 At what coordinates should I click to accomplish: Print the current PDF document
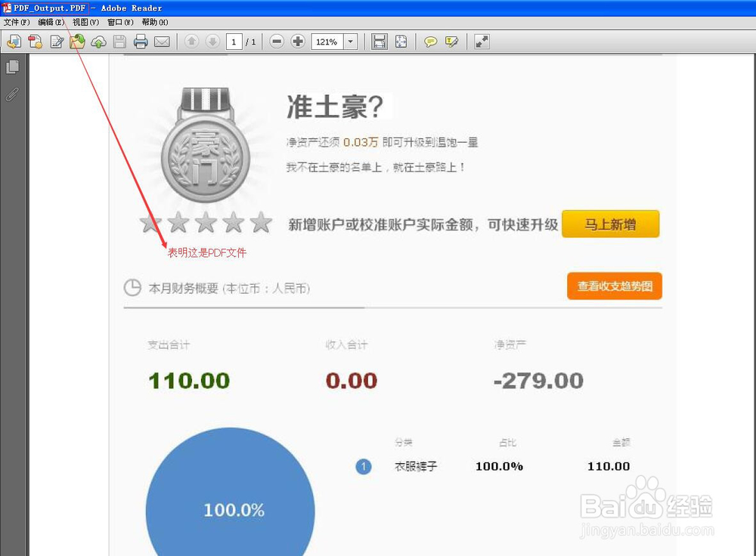[x=141, y=42]
